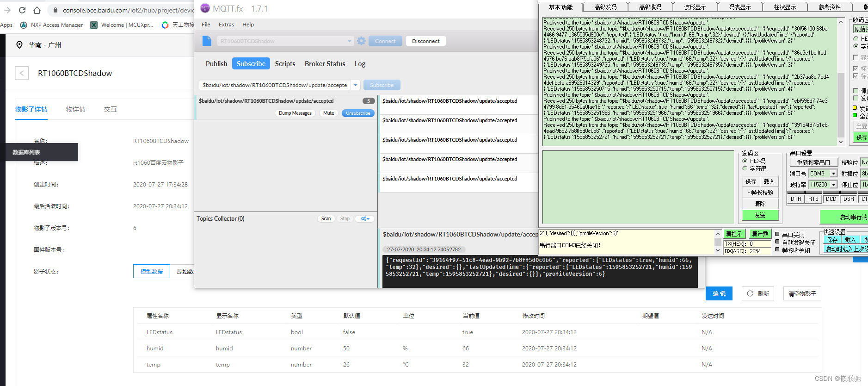Screen dimensions: 868x386
Task: Open the 停止位 stop bits dropdown
Action: tap(864, 185)
